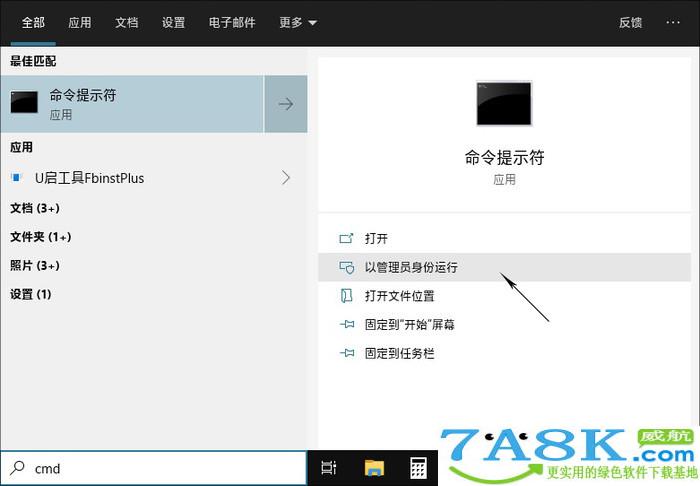Click the open file location icon

(x=346, y=295)
